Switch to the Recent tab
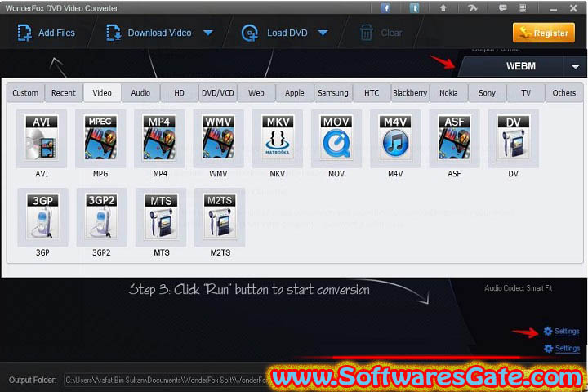Screen dimensions: 588x392 pyautogui.click(x=64, y=93)
